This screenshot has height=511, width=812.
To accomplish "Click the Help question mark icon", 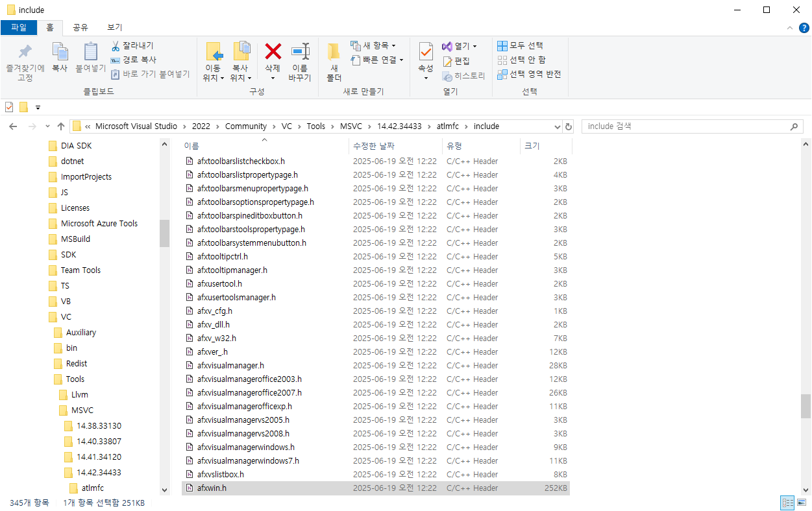I will 804,27.
